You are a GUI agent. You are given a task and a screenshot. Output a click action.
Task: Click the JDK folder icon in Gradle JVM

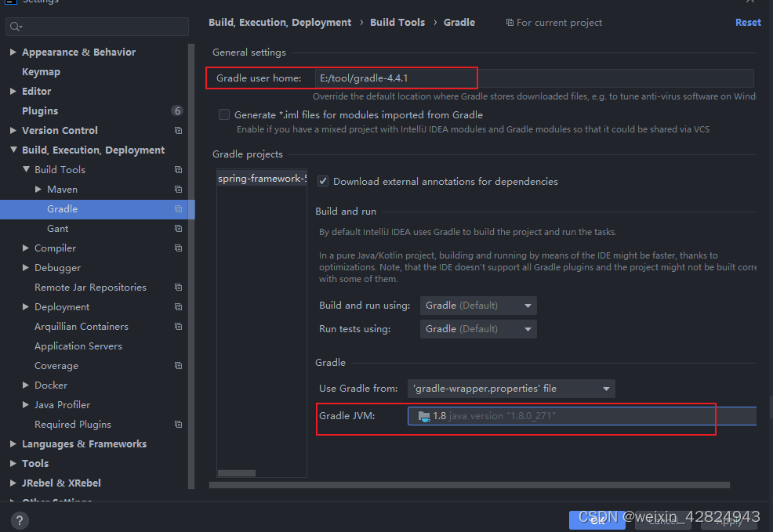[424, 416]
